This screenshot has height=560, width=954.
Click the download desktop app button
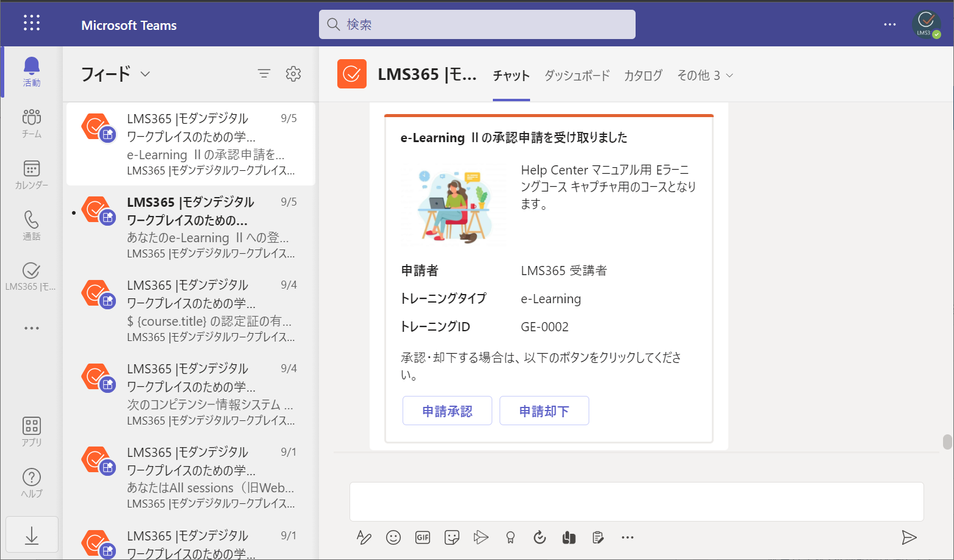[32, 535]
